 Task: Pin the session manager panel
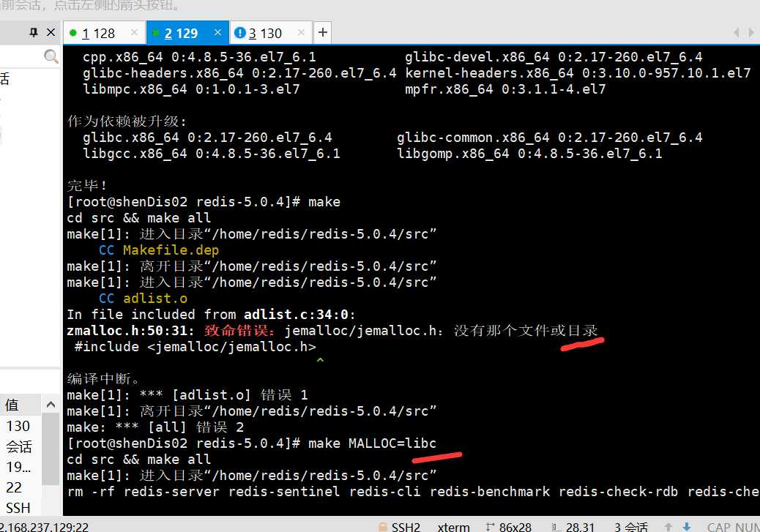point(34,33)
